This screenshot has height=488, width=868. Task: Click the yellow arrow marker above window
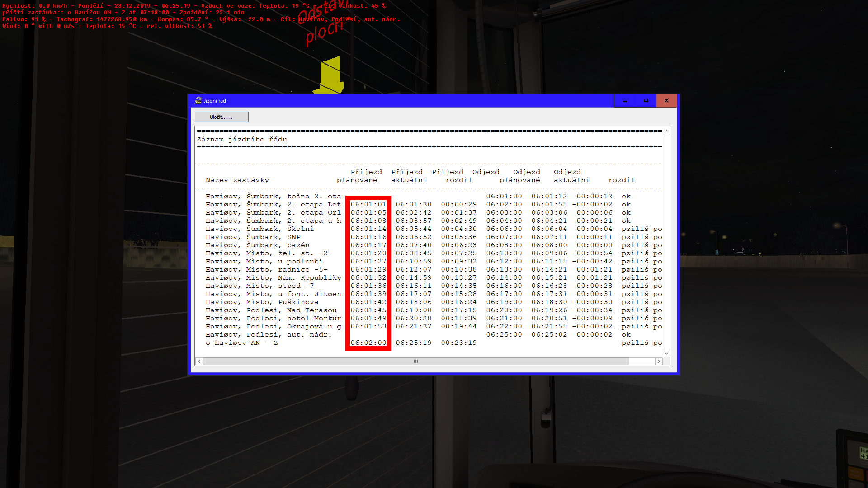330,75
